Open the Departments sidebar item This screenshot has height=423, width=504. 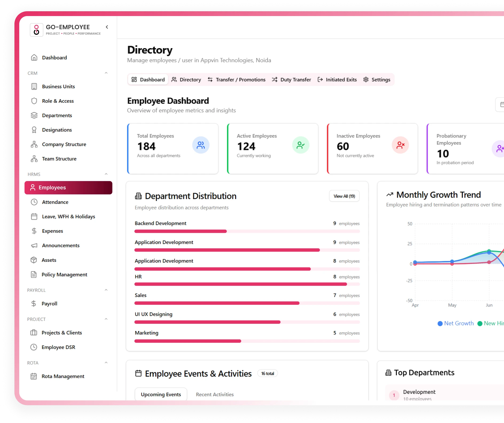[57, 115]
